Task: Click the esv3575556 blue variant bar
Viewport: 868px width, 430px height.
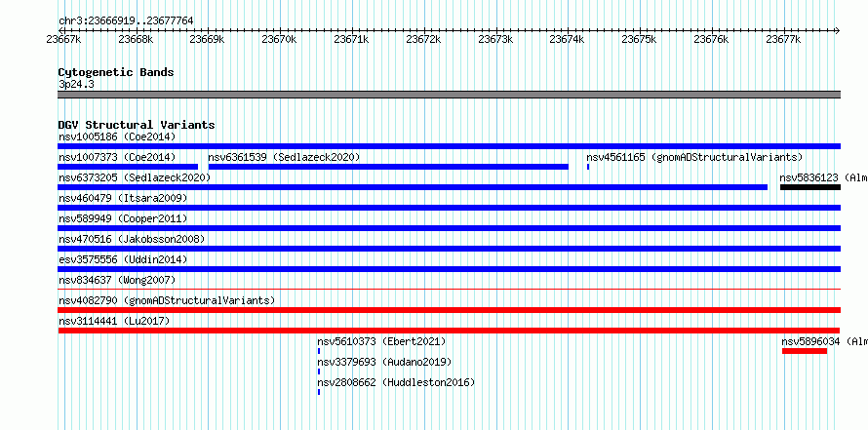Action: coord(449,269)
